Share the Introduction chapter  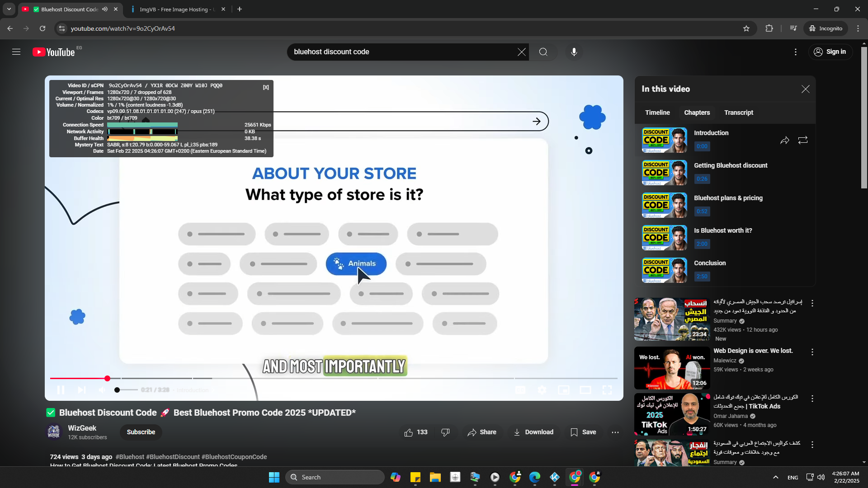(x=785, y=141)
